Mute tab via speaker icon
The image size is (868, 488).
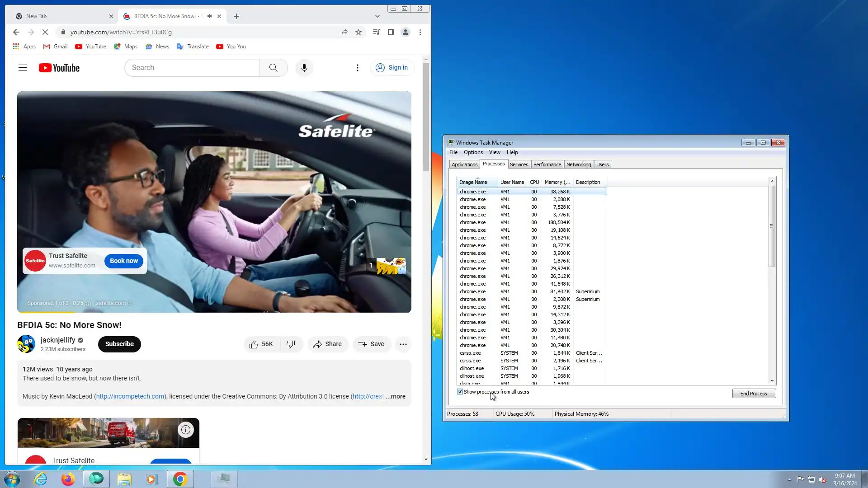pos(209,16)
